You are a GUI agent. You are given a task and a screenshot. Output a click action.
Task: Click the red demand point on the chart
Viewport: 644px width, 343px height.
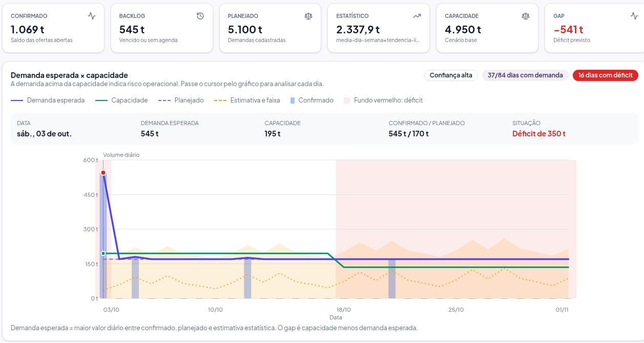tap(103, 173)
